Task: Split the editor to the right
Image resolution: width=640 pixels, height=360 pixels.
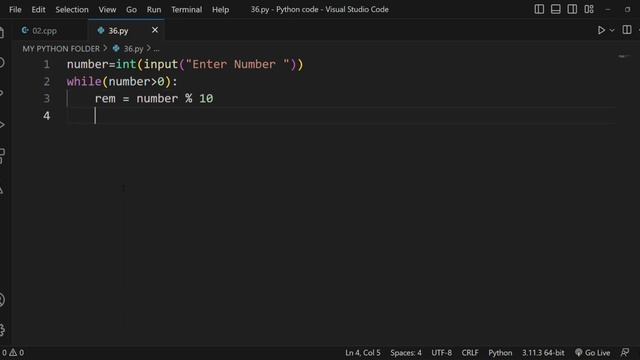Action: 627,30
